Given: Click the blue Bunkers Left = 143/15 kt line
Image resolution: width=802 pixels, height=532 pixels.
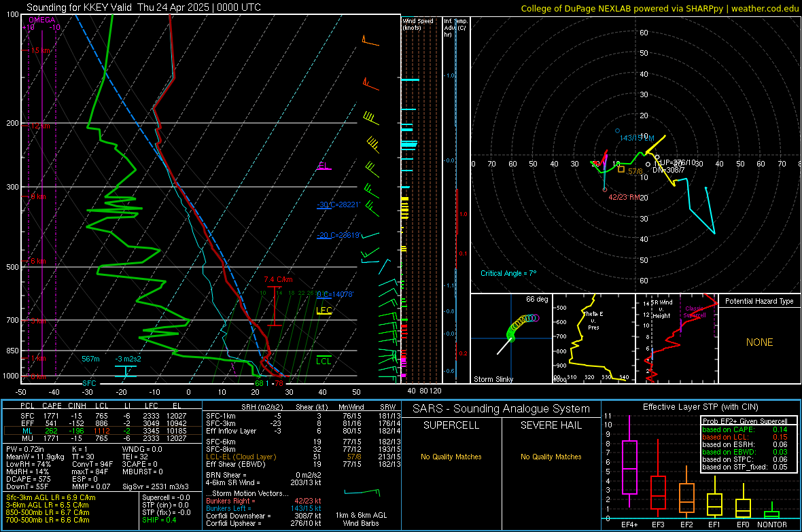Looking at the screenshot, I should [x=264, y=508].
